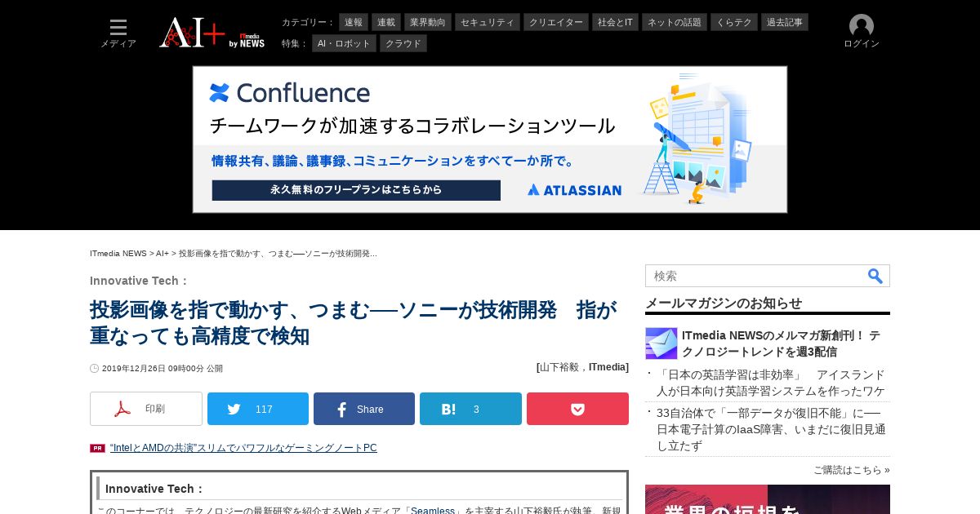The image size is (980, 514).
Task: Click the AI+ breadcrumb link
Action: [x=163, y=254]
